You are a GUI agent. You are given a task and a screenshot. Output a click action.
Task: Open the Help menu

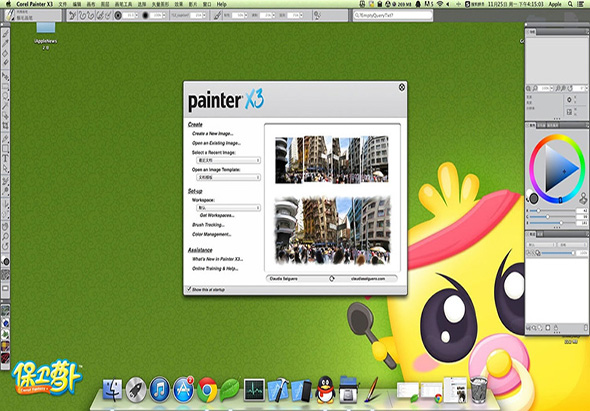coord(222,4)
